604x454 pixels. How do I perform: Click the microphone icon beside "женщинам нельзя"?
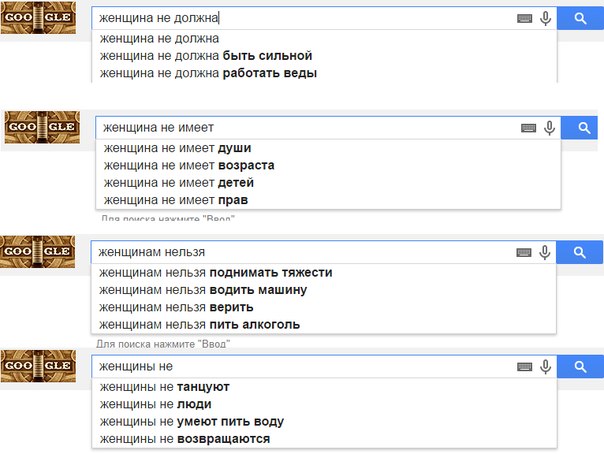[545, 252]
